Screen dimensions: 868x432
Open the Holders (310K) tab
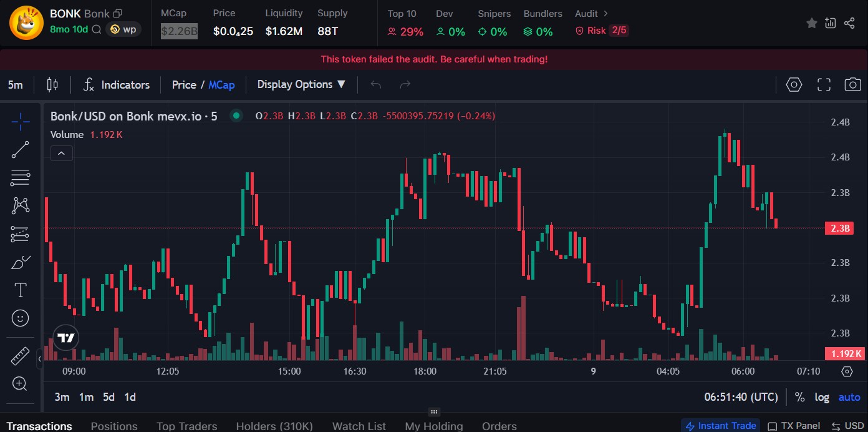(x=274, y=426)
